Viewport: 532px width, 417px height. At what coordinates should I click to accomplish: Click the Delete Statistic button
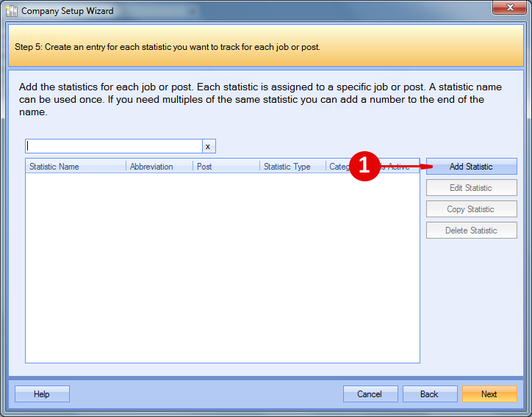click(x=471, y=231)
